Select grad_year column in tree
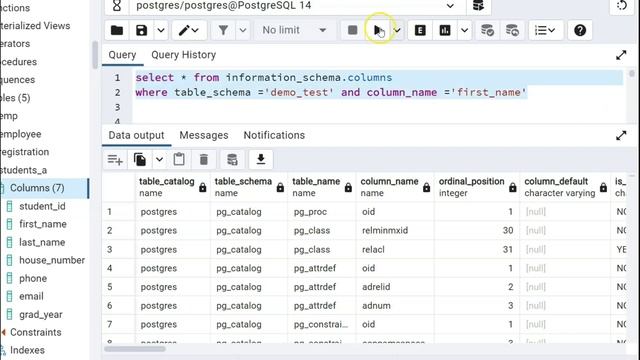640x360 pixels. tap(41, 314)
